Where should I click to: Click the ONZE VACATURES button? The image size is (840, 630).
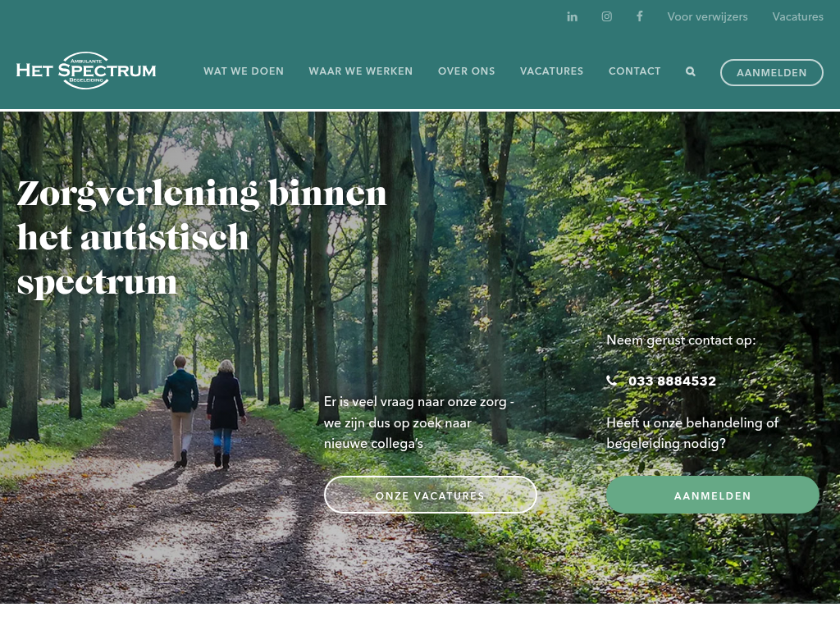click(430, 495)
